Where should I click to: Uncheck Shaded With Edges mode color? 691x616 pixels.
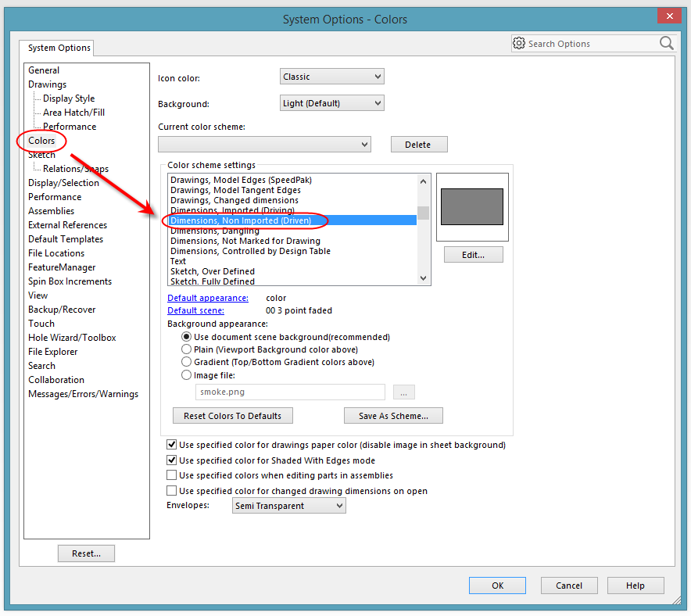(x=172, y=460)
